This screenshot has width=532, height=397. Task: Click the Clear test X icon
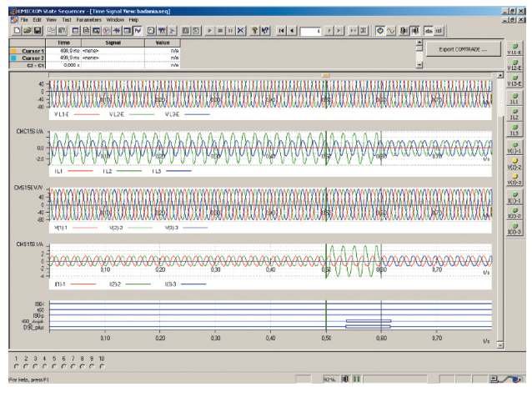click(240, 31)
